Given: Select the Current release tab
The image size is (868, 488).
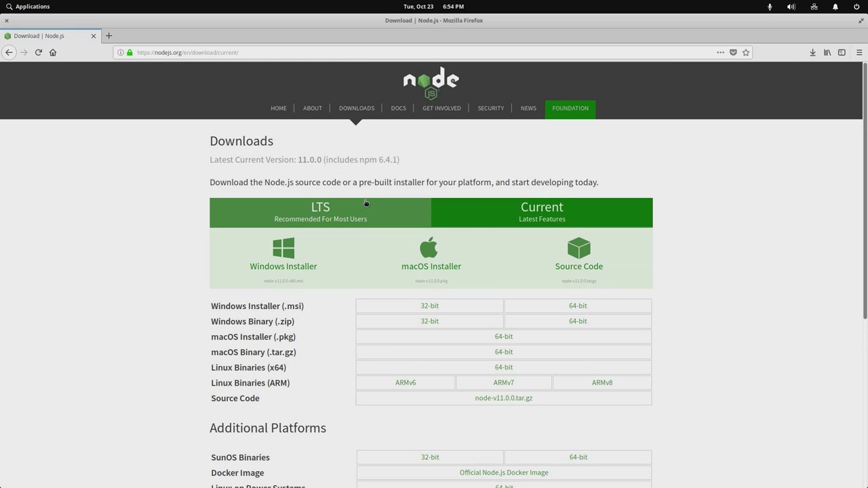Looking at the screenshot, I should point(542,212).
